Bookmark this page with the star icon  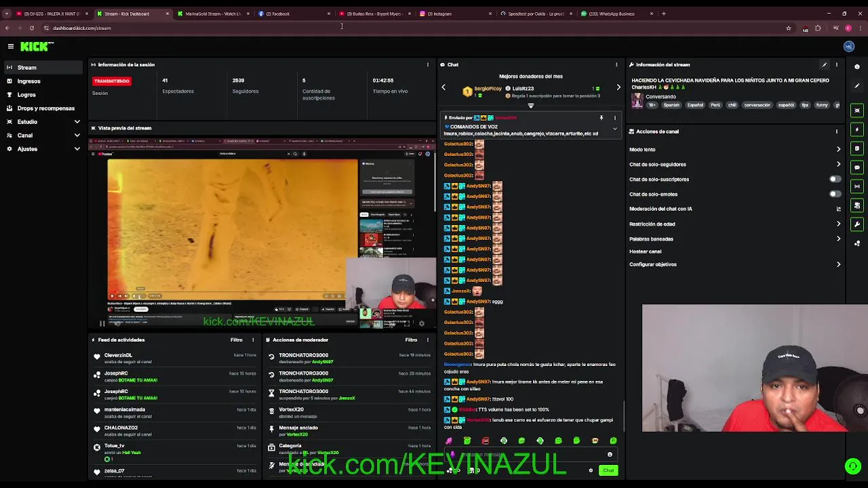point(789,28)
